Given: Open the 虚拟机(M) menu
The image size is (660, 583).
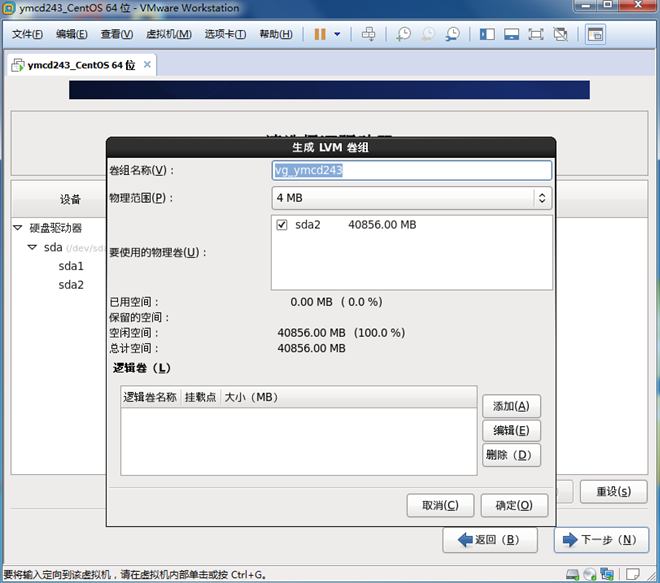Looking at the screenshot, I should point(168,34).
